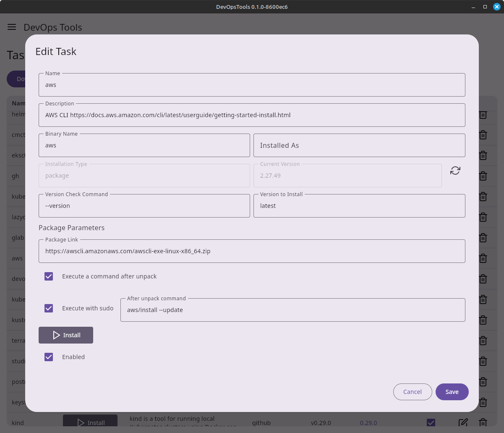Click the edit pencil icon for kind
Image resolution: width=504 pixels, height=433 pixels.
pos(463,423)
